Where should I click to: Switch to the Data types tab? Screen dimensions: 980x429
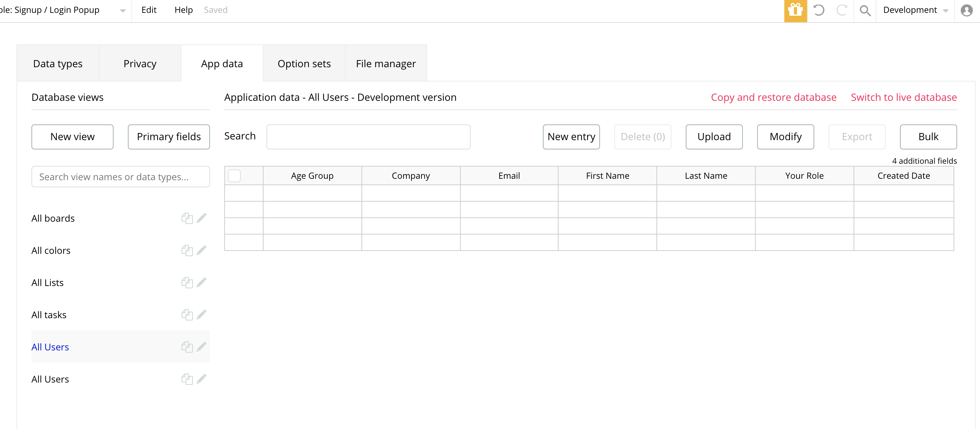tap(58, 64)
